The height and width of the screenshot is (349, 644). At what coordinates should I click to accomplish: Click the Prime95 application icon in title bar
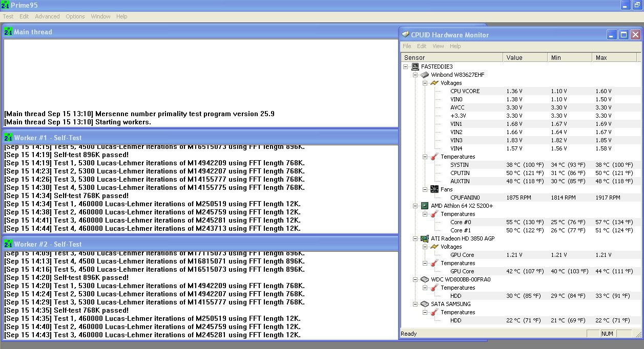pos(6,6)
